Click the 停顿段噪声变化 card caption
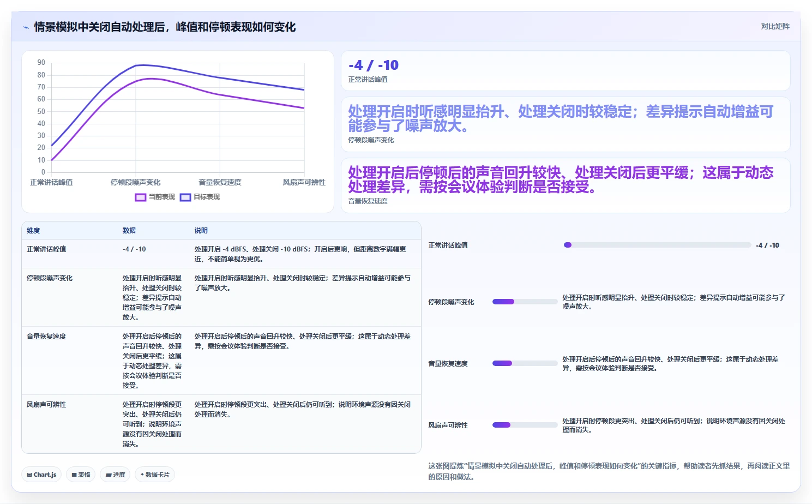Viewport: 812px width, 504px height. (x=371, y=140)
